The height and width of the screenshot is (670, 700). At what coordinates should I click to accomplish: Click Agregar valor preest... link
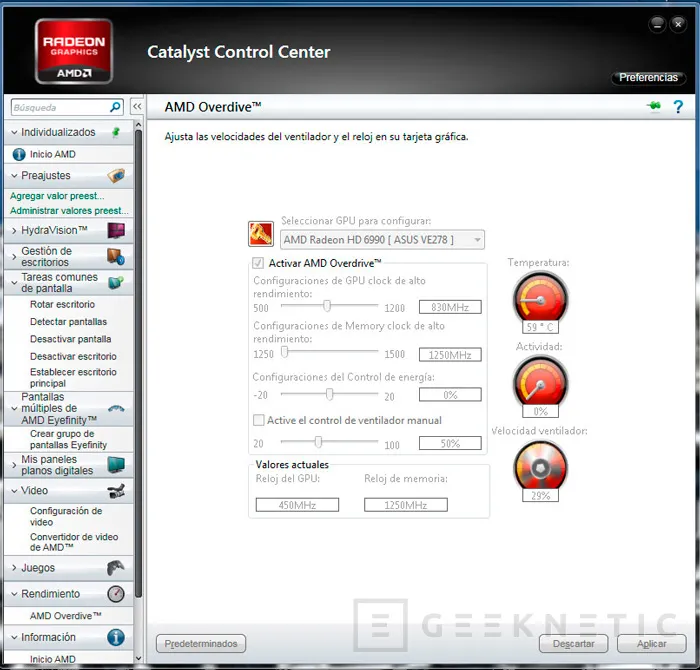click(x=57, y=196)
